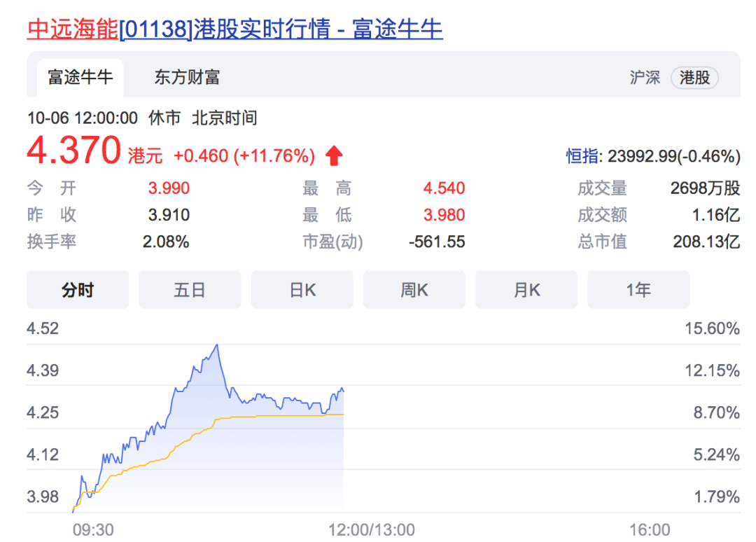Click the 港元 currency label
This screenshot has width=756, height=542.
pos(145,155)
